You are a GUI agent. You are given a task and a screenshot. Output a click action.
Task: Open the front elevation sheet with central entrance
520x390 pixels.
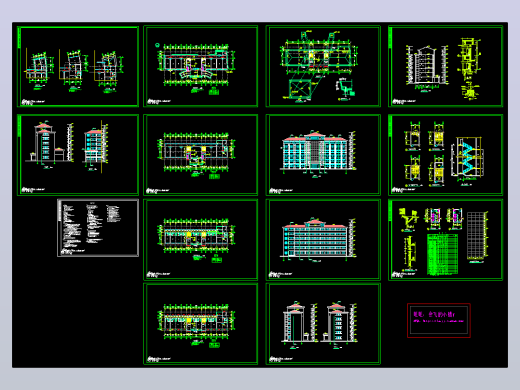[323, 155]
